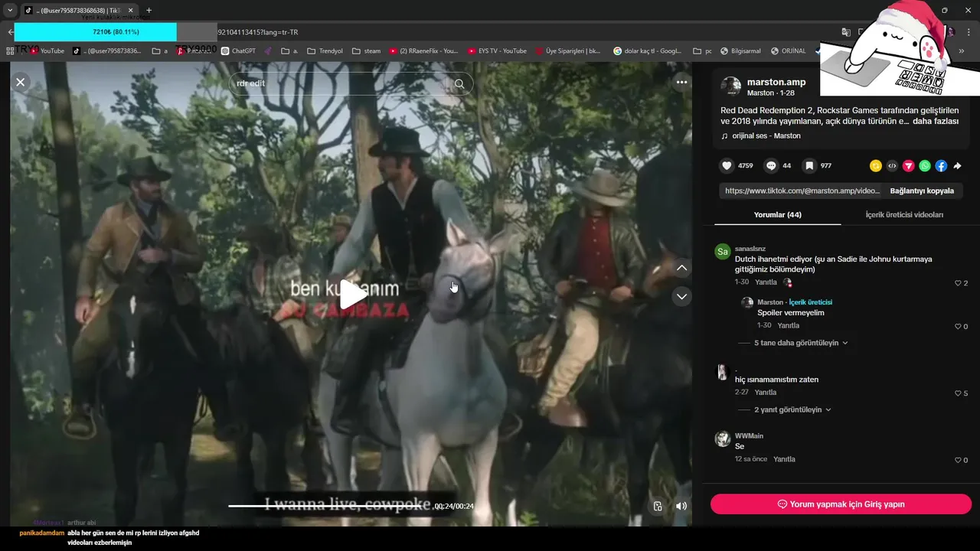Image resolution: width=980 pixels, height=551 pixels.
Task: Play the video with center play button
Action: click(351, 295)
